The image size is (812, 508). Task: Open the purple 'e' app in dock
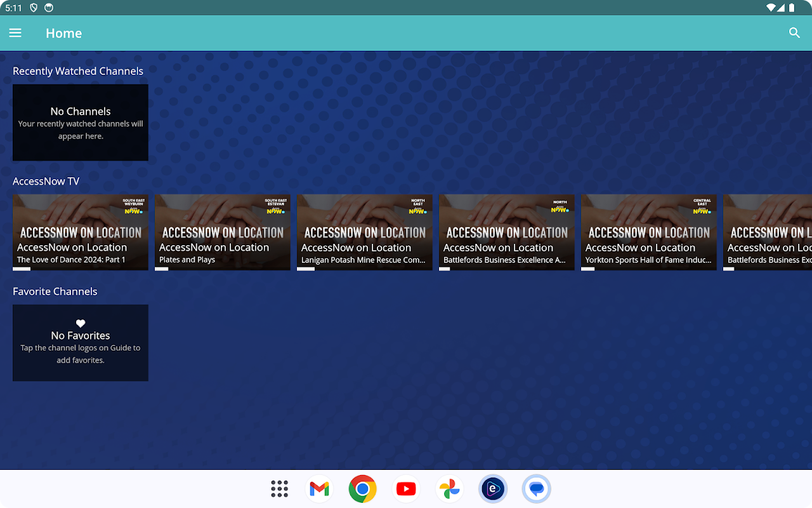[493, 489]
